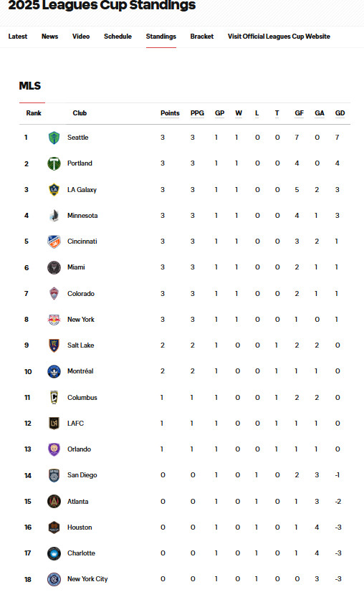364x592 pixels.
Task: Click the Montréal club crest
Action: [54, 371]
